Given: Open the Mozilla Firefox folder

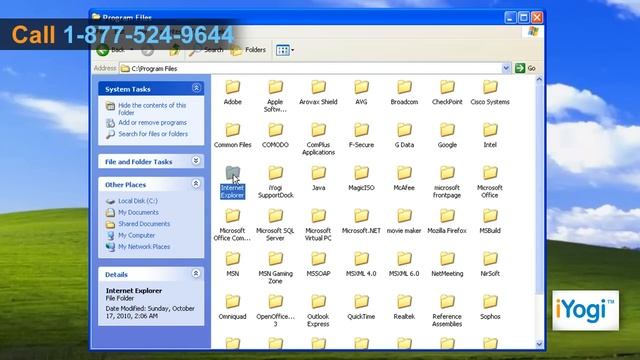Looking at the screenshot, I should pos(447,221).
